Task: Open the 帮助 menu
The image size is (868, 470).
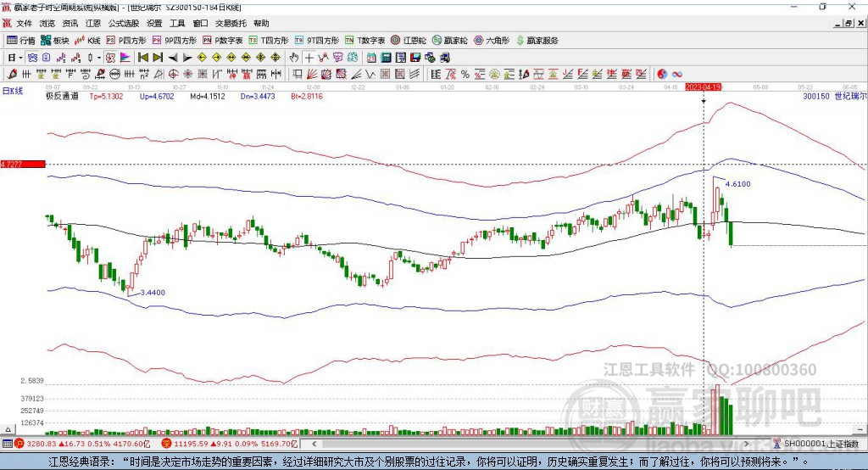Action: click(x=261, y=23)
